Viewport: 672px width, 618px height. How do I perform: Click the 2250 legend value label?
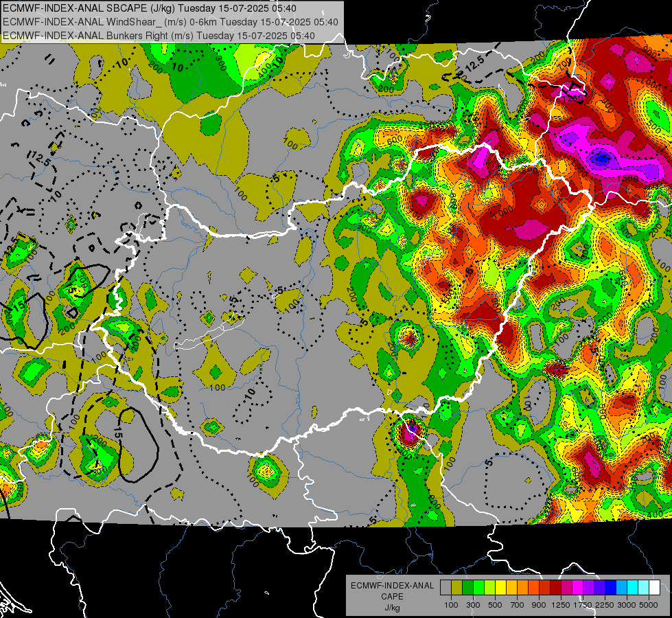[605, 605]
